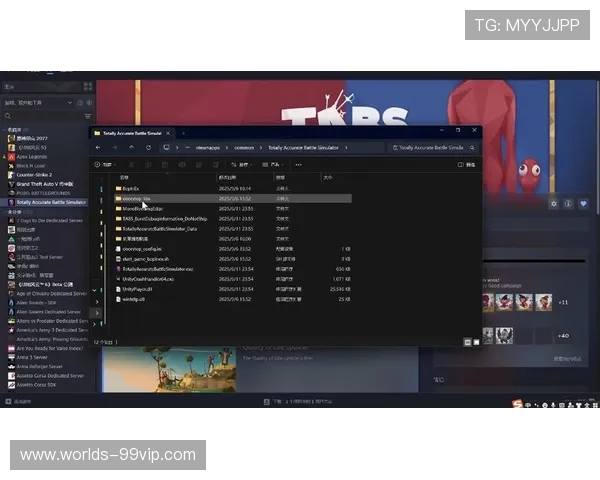Select Apex Legends in the game list
This screenshot has height=480, width=600.
click(x=32, y=157)
